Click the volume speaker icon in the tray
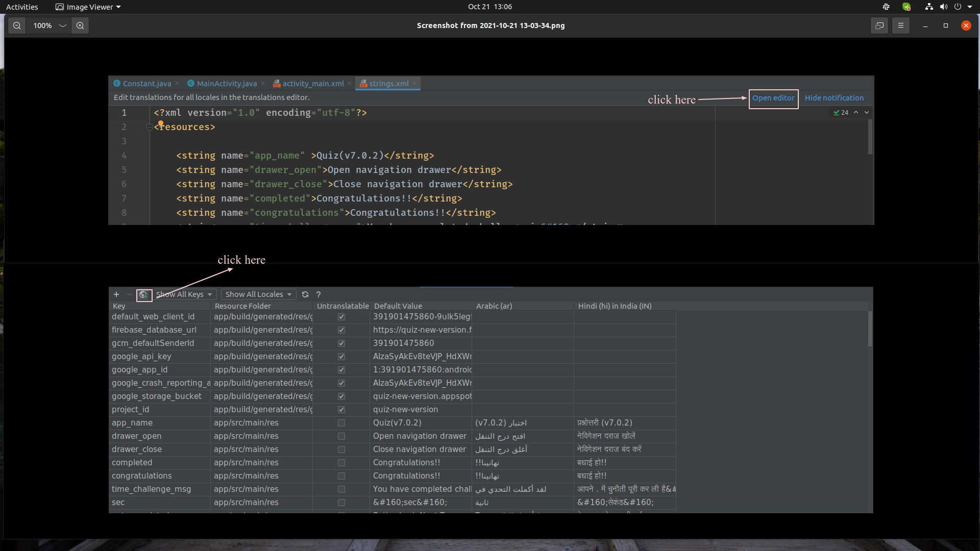This screenshot has height=551, width=980. 943,7
